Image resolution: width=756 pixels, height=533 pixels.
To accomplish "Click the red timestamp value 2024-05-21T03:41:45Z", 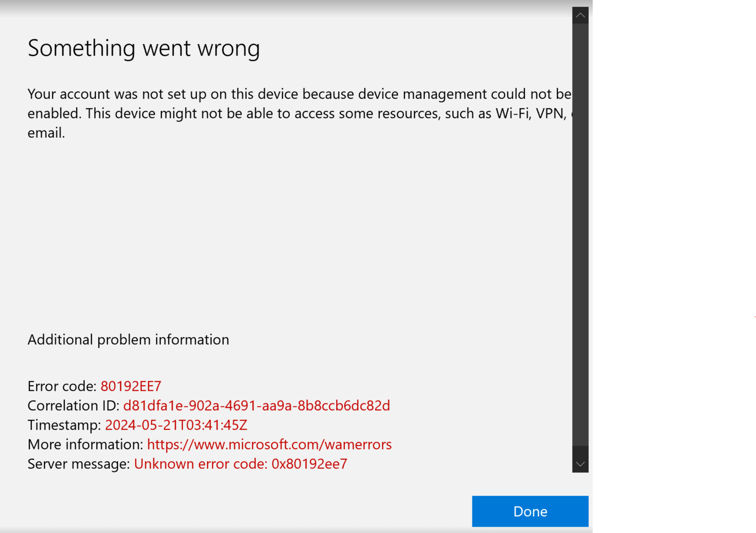I will [x=176, y=425].
